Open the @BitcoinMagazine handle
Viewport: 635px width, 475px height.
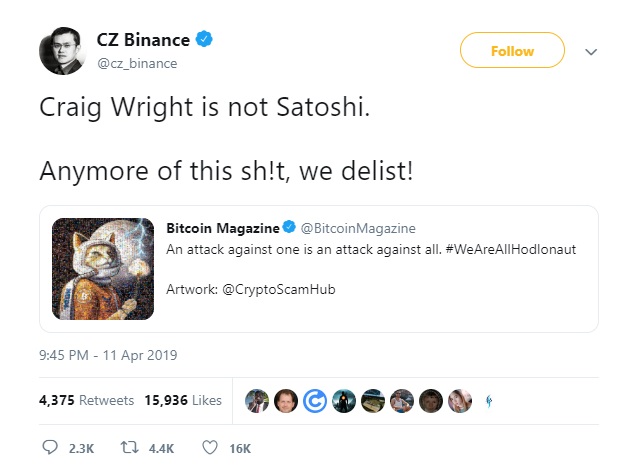coord(358,228)
